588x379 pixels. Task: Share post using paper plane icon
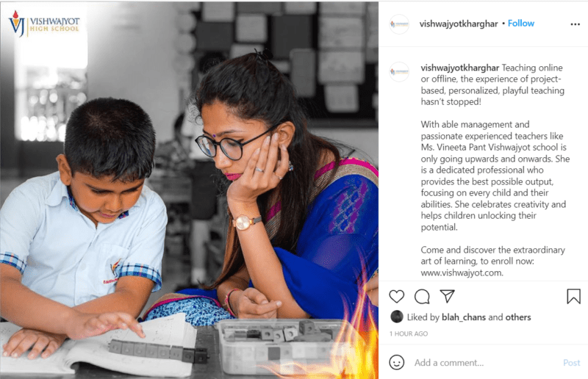click(447, 296)
